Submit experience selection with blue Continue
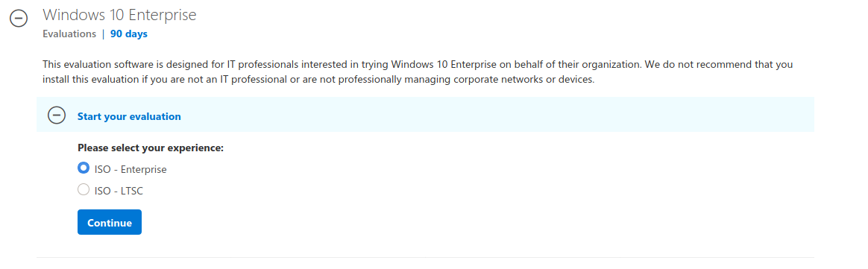The height and width of the screenshot is (269, 868). click(110, 222)
